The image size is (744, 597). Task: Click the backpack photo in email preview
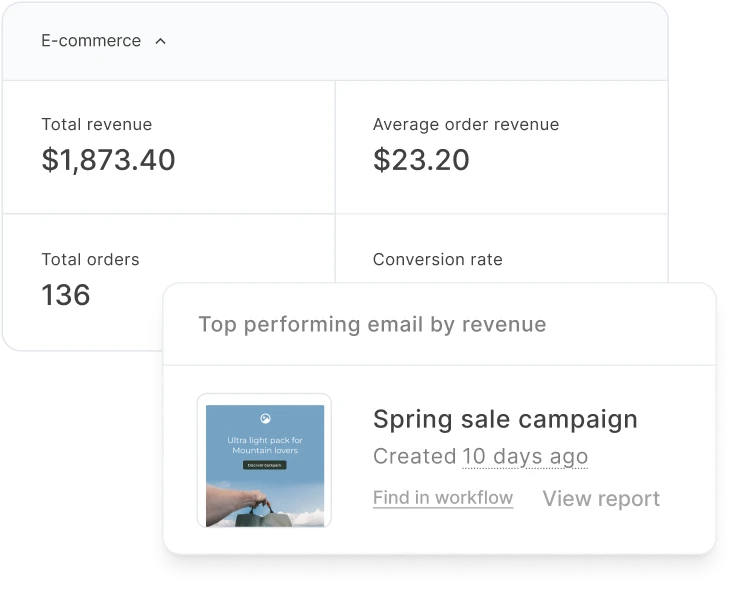pyautogui.click(x=263, y=504)
